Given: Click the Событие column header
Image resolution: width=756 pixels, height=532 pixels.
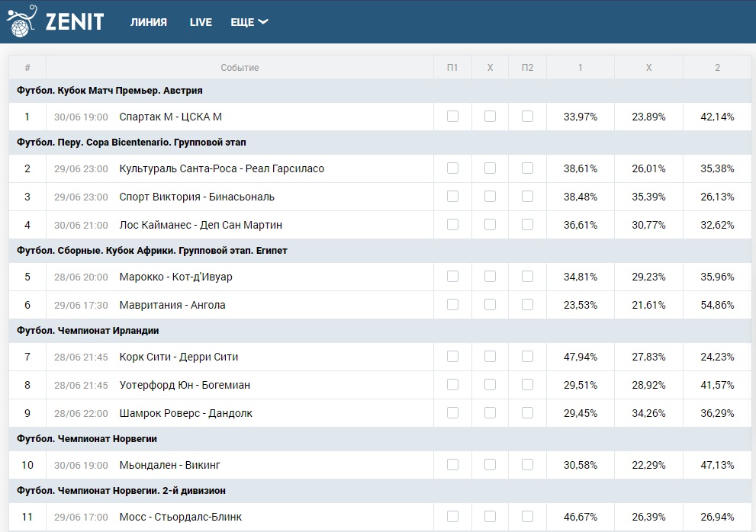Looking at the screenshot, I should [240, 68].
